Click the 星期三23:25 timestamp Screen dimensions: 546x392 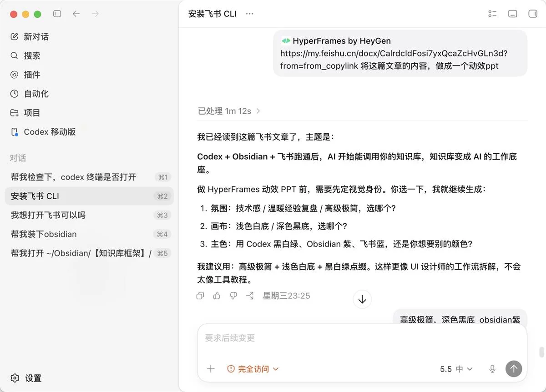[287, 296]
